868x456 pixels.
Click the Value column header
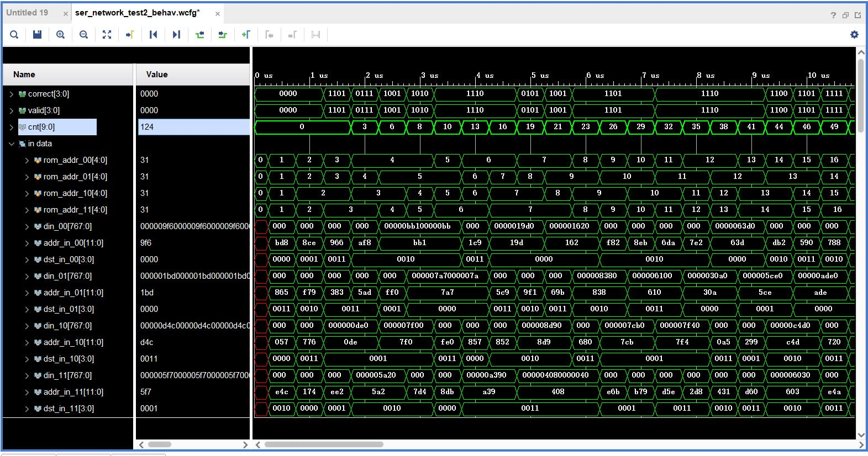click(x=193, y=75)
